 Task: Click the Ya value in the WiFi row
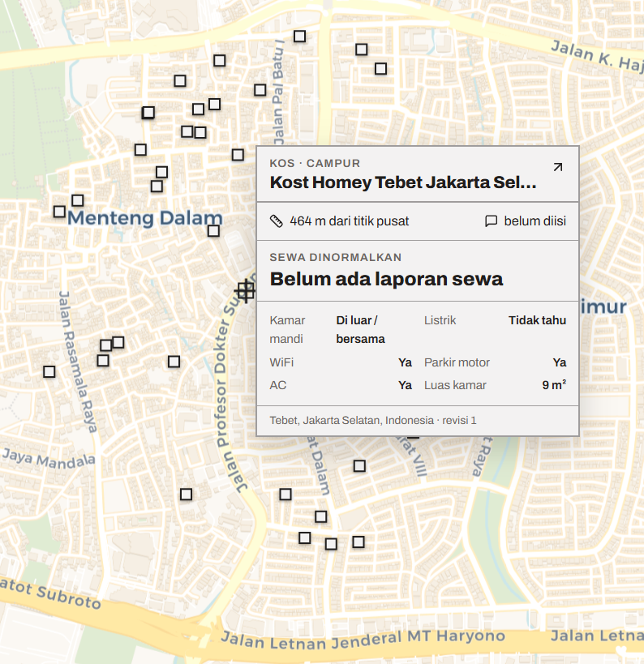click(405, 362)
